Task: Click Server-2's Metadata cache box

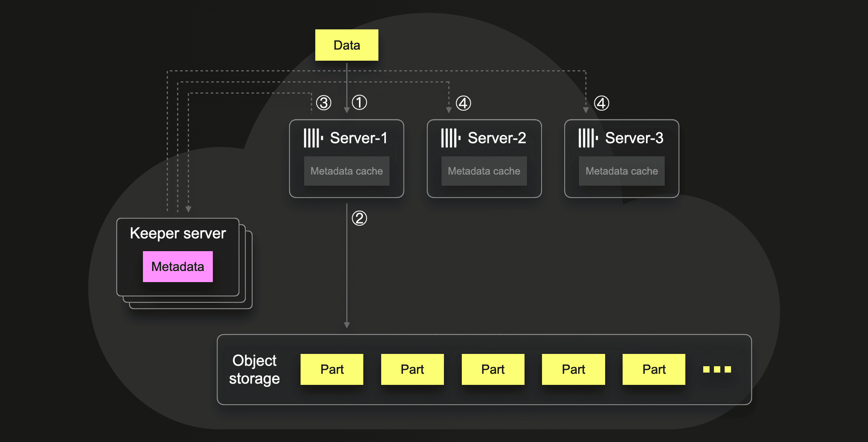Action: [x=484, y=171]
